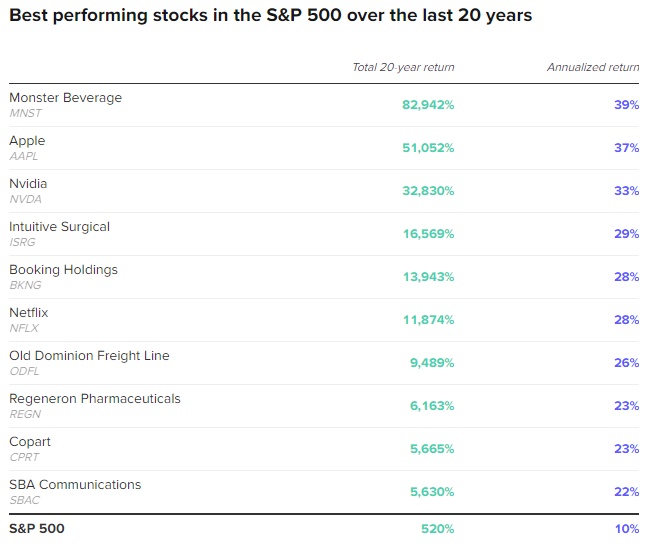Click the chart title heading

pos(270,16)
